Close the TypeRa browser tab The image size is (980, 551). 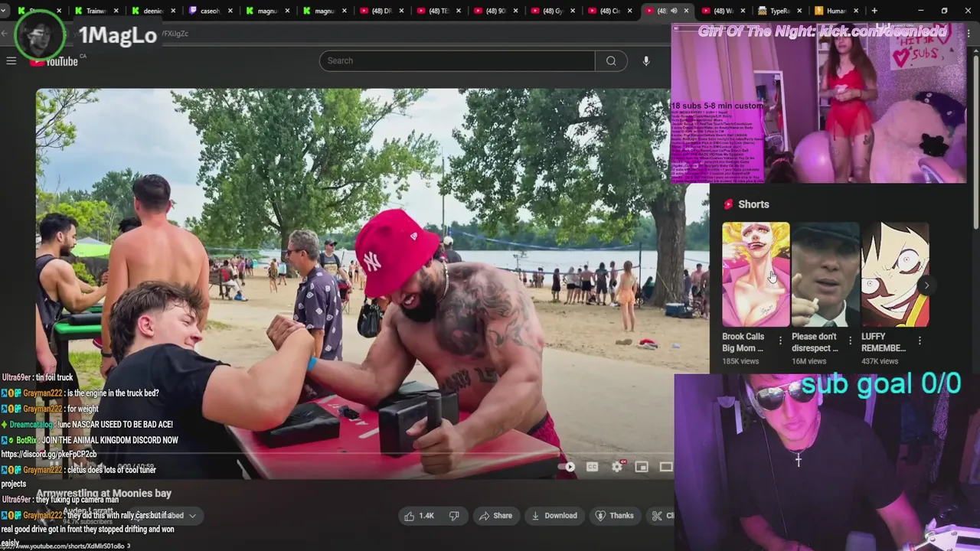pos(799,11)
